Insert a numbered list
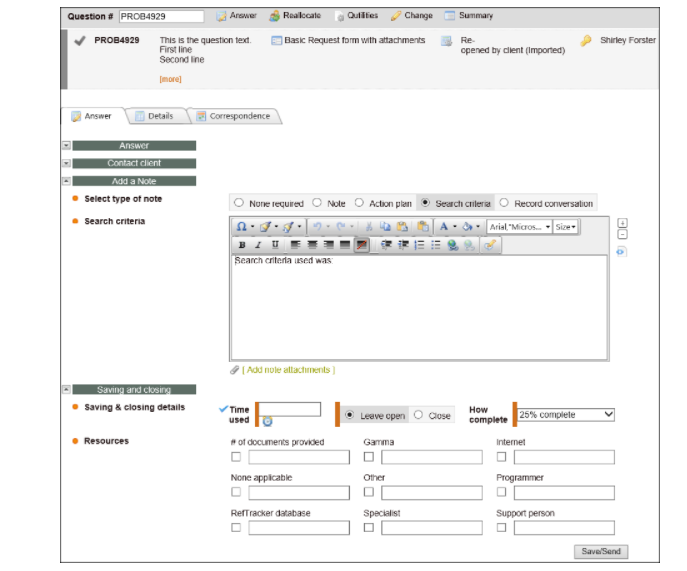Image resolution: width=687 pixels, height=571 pixels. (419, 245)
